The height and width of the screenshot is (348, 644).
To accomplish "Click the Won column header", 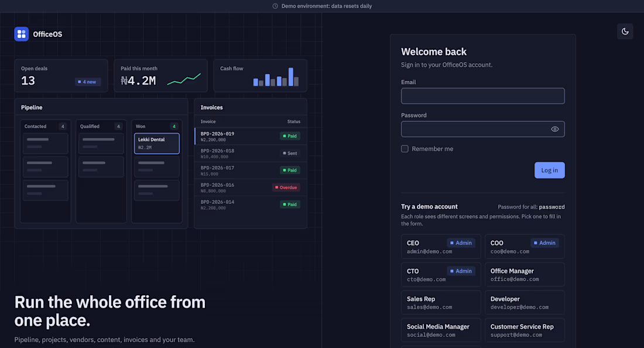I will point(141,127).
